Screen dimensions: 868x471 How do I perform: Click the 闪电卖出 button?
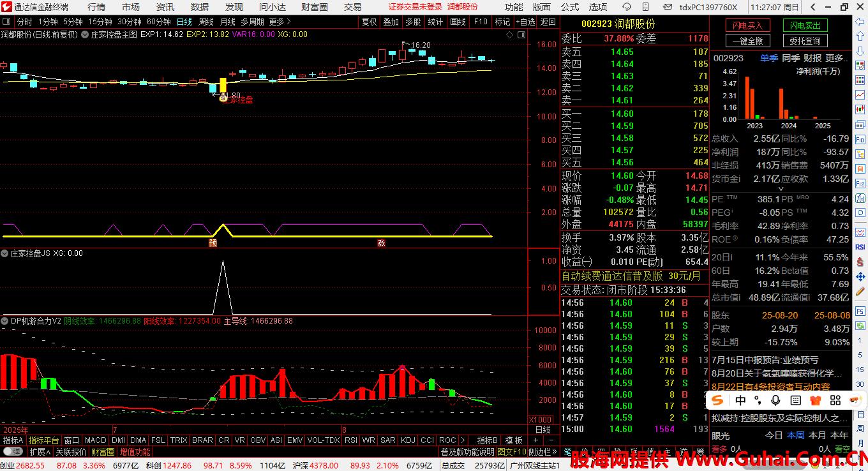[x=805, y=26]
